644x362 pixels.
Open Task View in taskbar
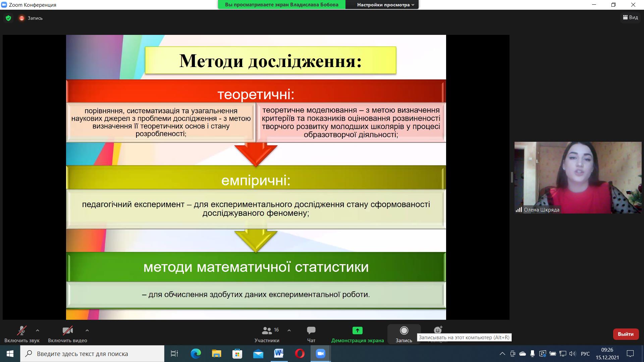[174, 354]
